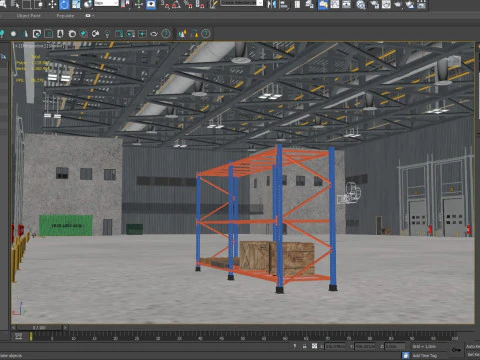Viewport: 480px width, 360px height.
Task: Click the Align tool icon
Action: 284,4
